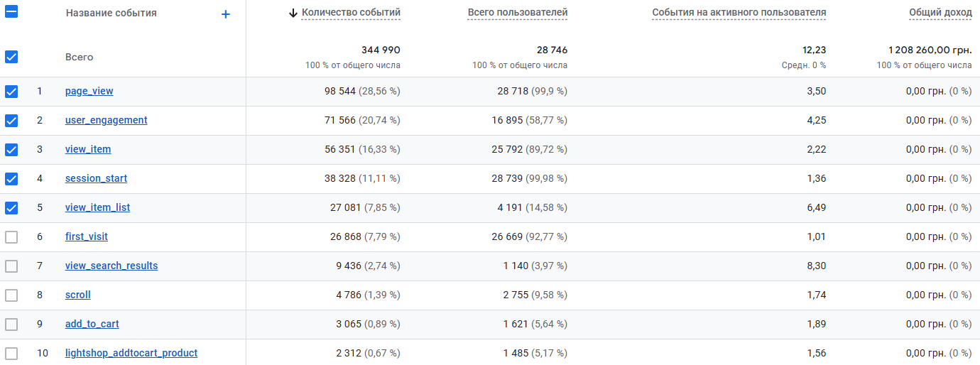Check the add_to_cart row checkbox
This screenshot has height=365, width=980.
(11, 325)
